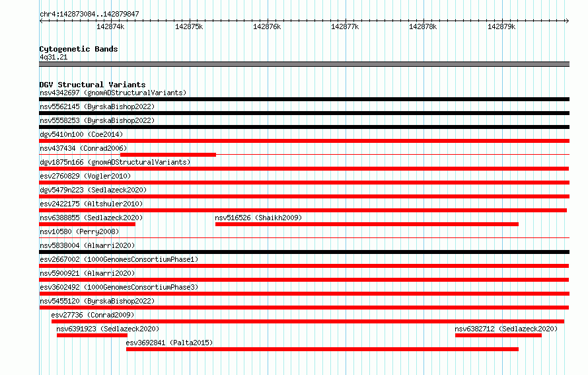This screenshot has height=375, width=588.
Task: Click the chr4:142873084..142879847 region label
Action: pos(89,14)
